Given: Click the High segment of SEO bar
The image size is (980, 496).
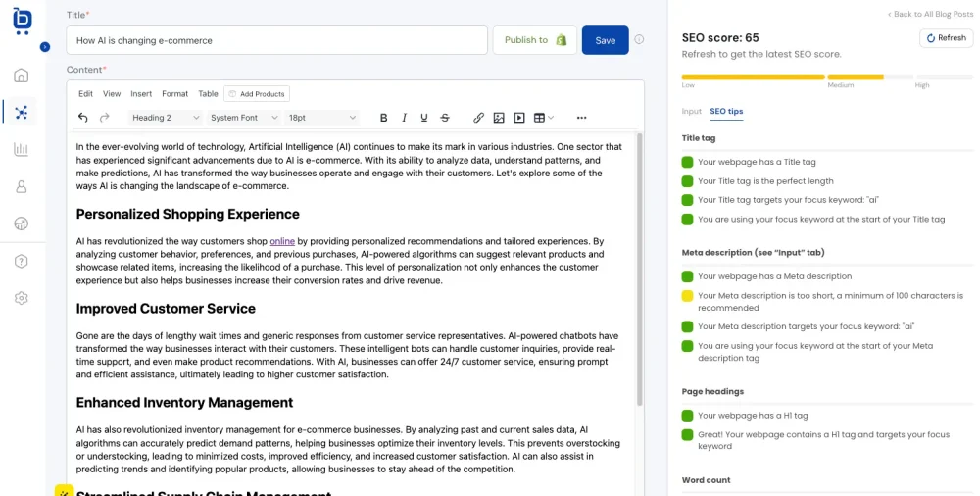Looking at the screenshot, I should (945, 77).
